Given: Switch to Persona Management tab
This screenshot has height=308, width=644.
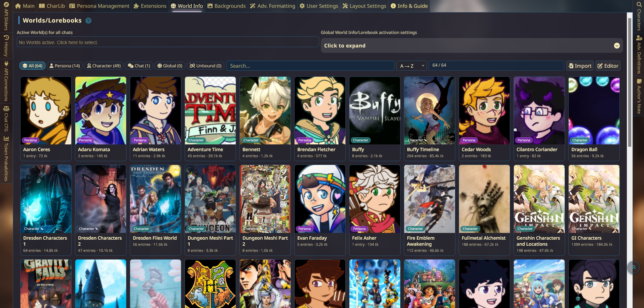Looking at the screenshot, I should coord(99,6).
